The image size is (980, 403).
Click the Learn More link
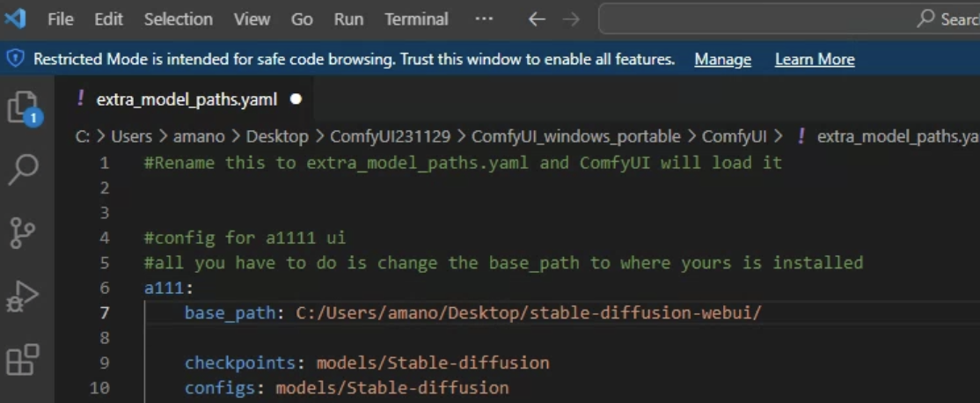(815, 59)
